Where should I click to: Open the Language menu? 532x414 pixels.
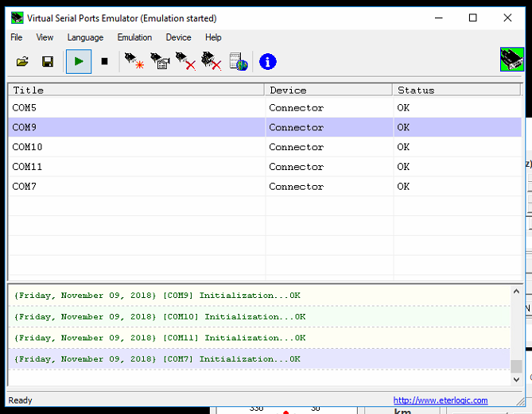[85, 37]
